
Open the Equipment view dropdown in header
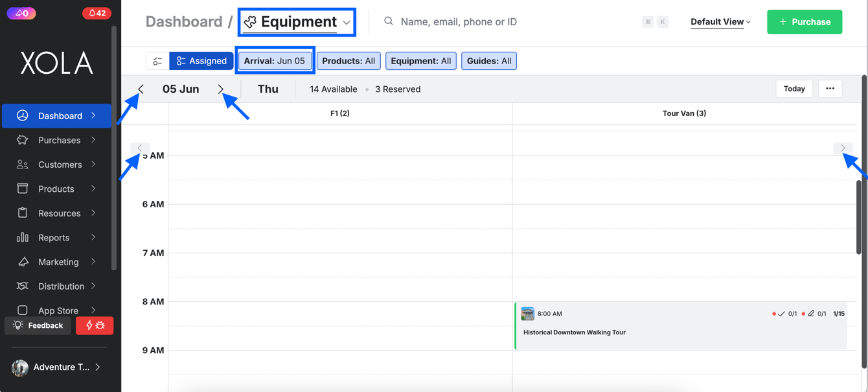click(x=297, y=22)
